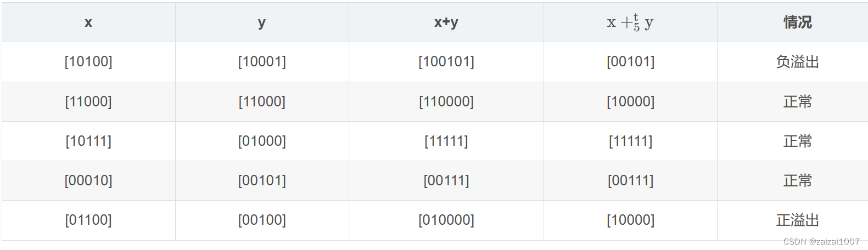This screenshot has width=868, height=250.
Task: Select cell [10001] in y column
Action: tap(262, 61)
